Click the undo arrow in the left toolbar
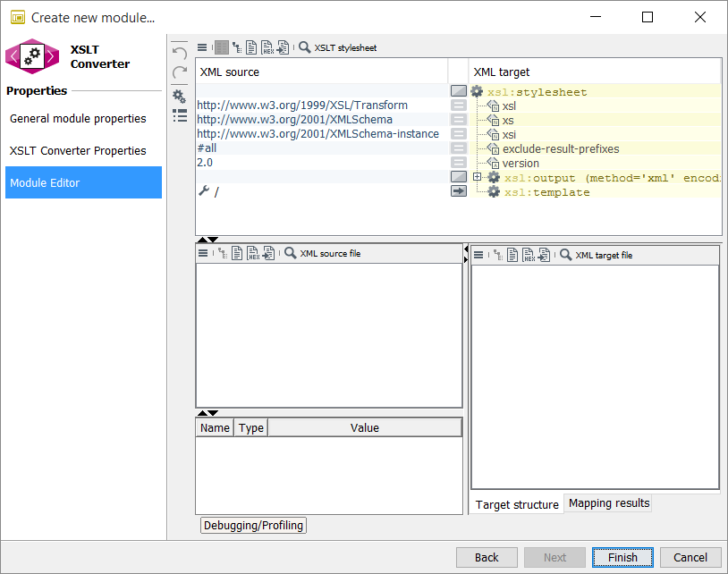 [180, 53]
